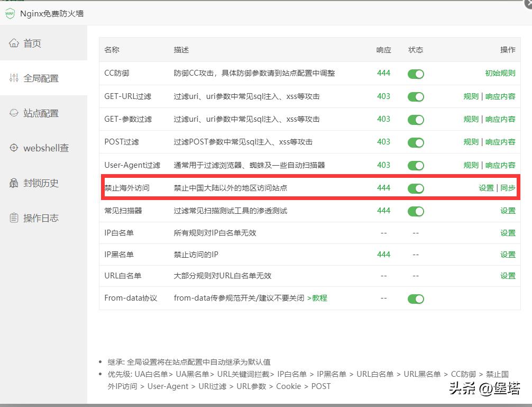Image resolution: width=532 pixels, height=407 pixels.
Task: Disable the CC防御 protection toggle
Action: [416, 73]
